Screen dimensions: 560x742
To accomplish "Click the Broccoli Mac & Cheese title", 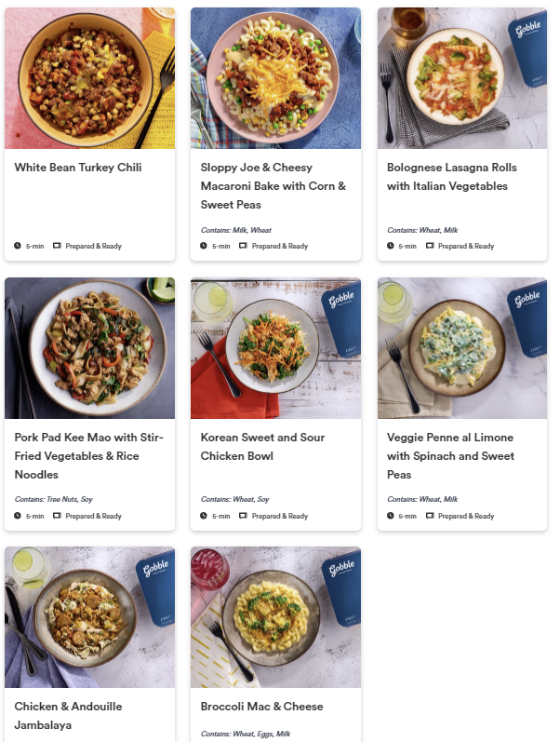I will pyautogui.click(x=261, y=707).
